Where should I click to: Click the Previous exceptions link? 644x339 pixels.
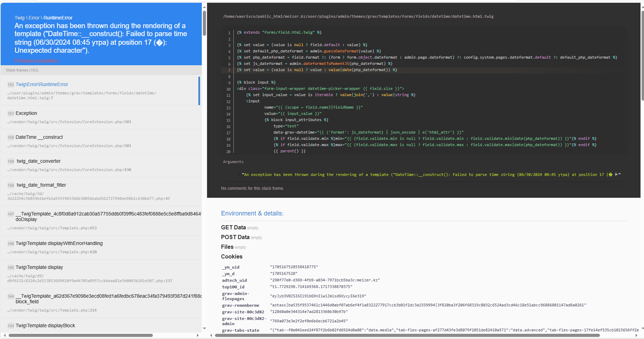[36, 61]
